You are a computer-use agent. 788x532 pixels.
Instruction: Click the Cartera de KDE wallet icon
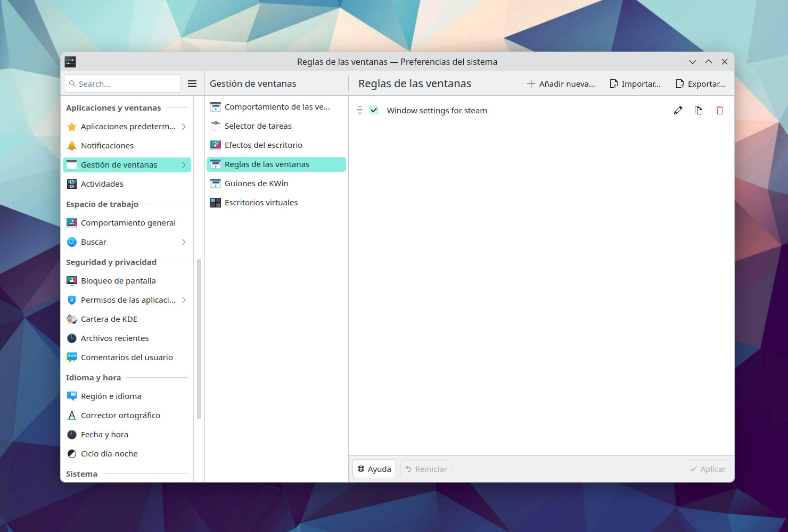(72, 319)
